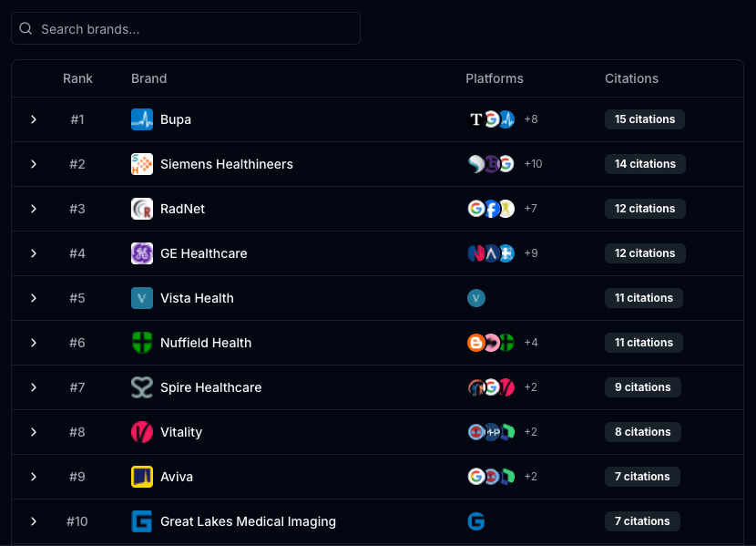Image resolution: width=756 pixels, height=546 pixels.
Task: Click the Vitality pink logo icon
Action: [142, 432]
